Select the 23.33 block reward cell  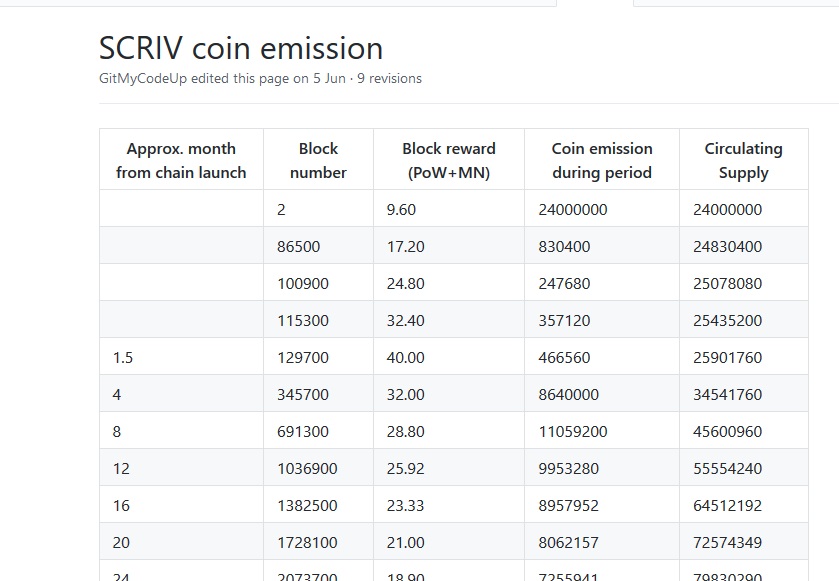(x=405, y=505)
